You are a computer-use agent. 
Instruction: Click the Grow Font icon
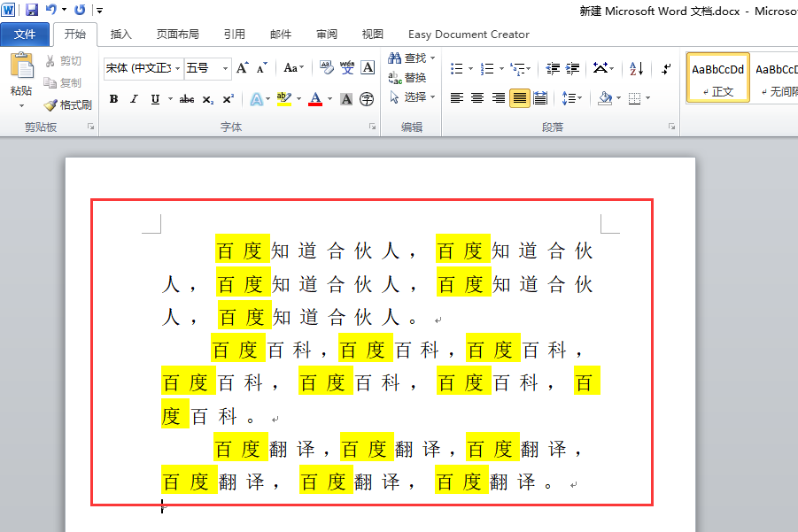coord(243,67)
